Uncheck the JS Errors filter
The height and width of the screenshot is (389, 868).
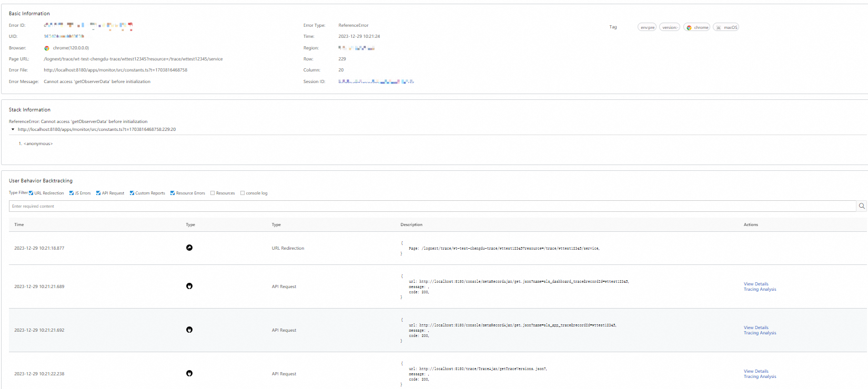[x=72, y=193]
